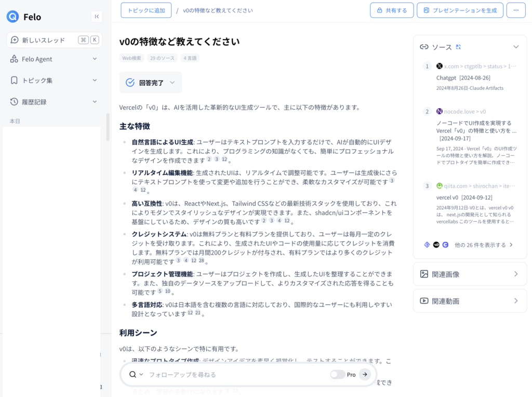Select the Web検索 tag

tap(131, 58)
